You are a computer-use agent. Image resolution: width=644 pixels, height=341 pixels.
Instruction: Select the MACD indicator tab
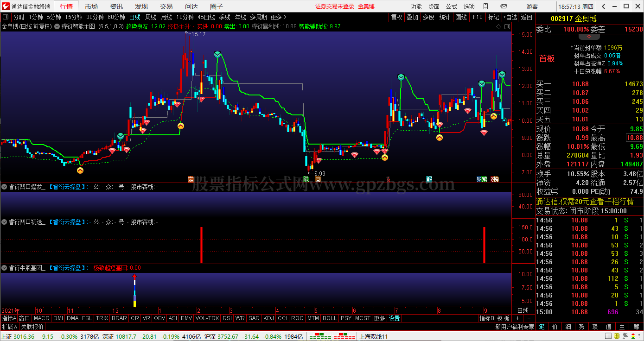coord(41,318)
